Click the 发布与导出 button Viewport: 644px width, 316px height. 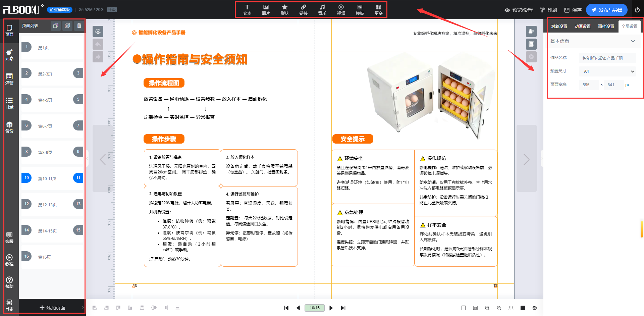[607, 10]
